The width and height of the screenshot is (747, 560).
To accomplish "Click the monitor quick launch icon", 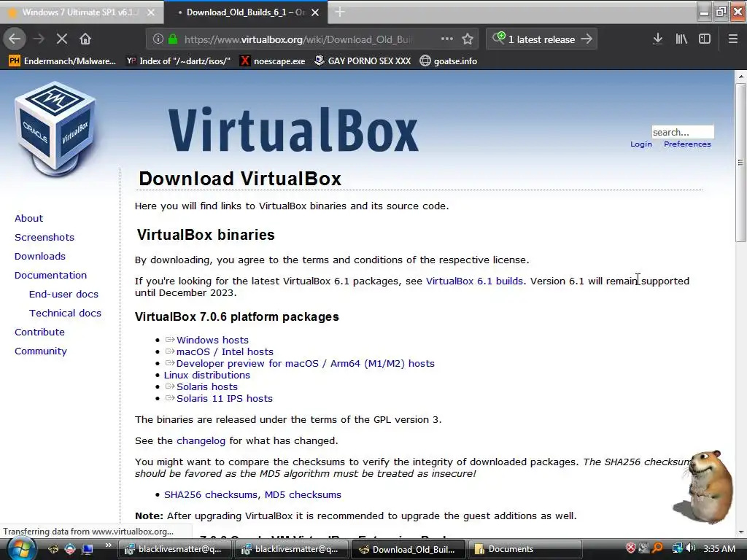I will pos(88,549).
